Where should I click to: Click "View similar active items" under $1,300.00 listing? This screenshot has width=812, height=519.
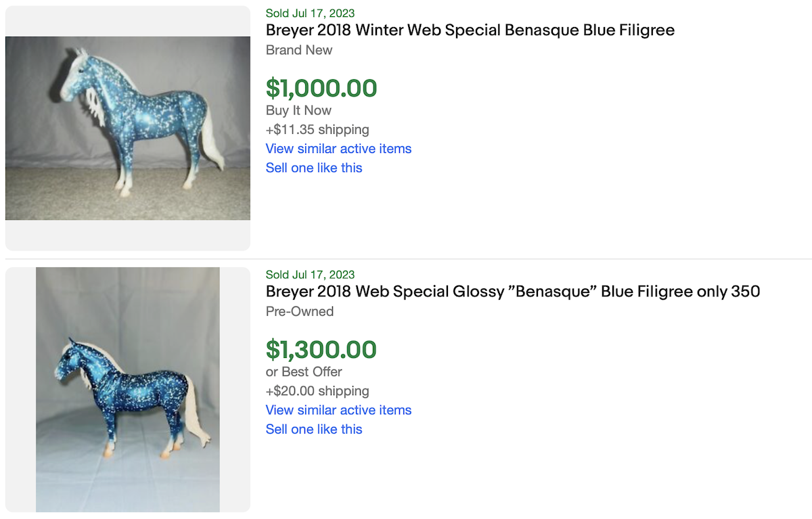pyautogui.click(x=338, y=410)
